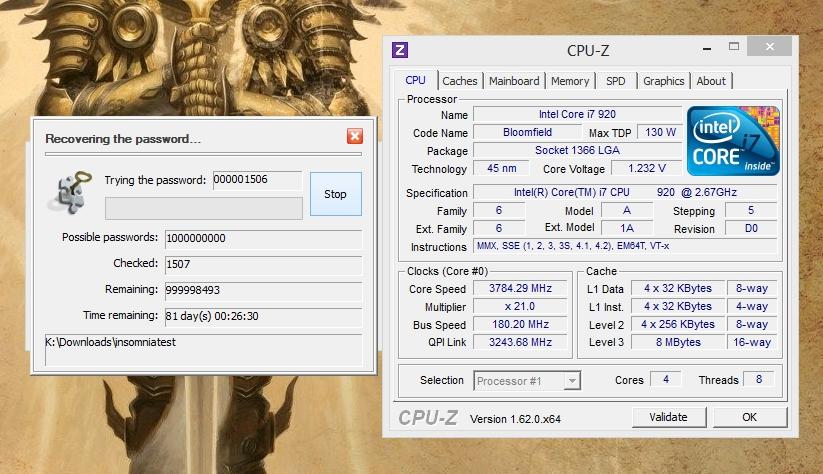Viewport: 823px width, 474px height.
Task: Click the processor name Intel Core i7 920
Action: [577, 114]
